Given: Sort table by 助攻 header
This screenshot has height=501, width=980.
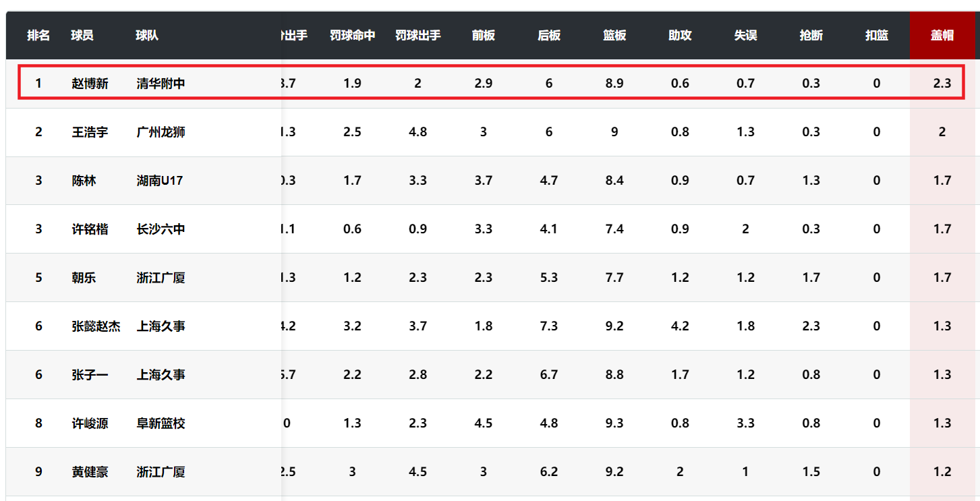Looking at the screenshot, I should tap(680, 36).
